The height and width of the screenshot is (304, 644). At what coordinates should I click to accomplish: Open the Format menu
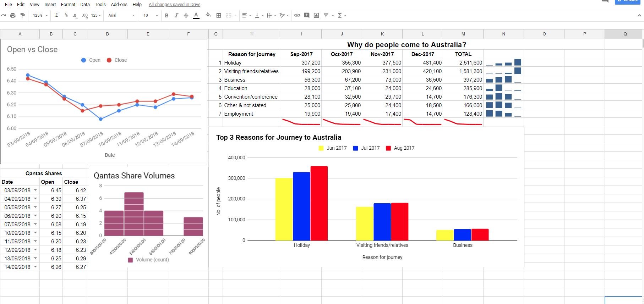pyautogui.click(x=68, y=4)
